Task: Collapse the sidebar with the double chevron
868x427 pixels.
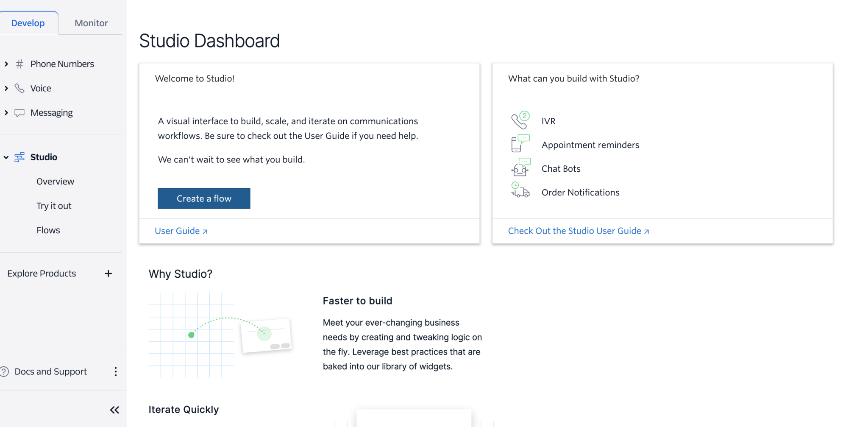Action: click(x=114, y=410)
